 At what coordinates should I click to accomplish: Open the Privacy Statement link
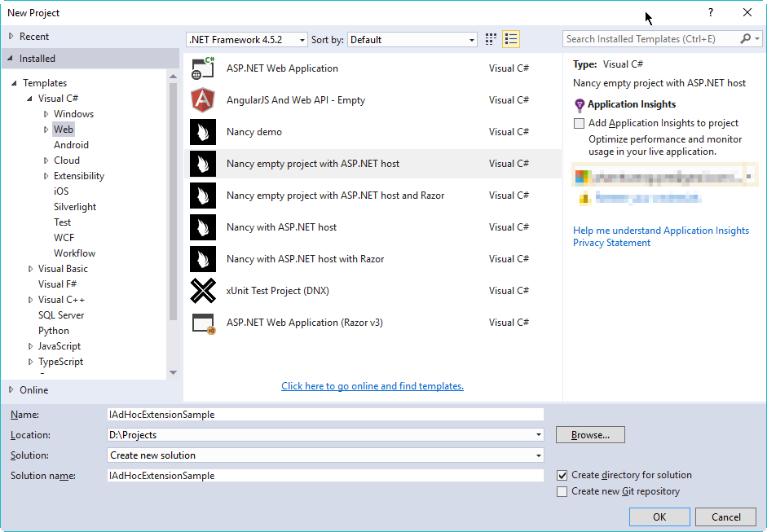click(611, 243)
